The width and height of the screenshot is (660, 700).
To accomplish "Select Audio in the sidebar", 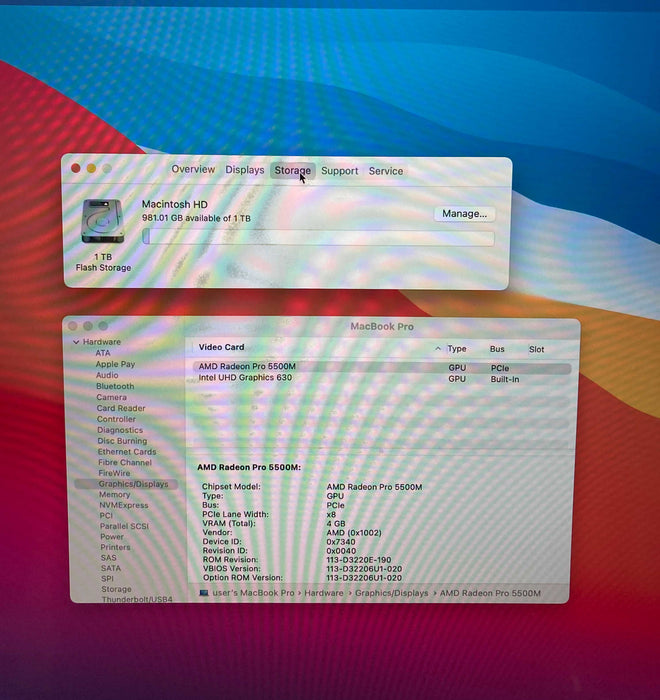I will coord(107,375).
